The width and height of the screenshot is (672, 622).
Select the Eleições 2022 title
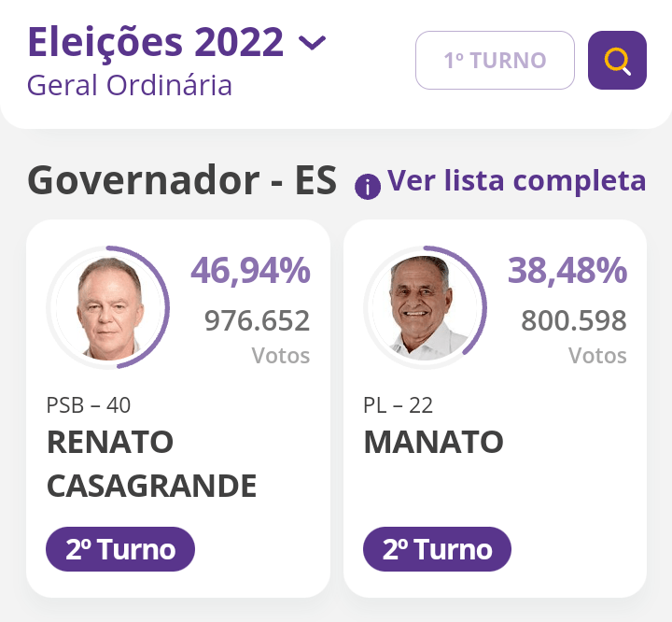155,42
